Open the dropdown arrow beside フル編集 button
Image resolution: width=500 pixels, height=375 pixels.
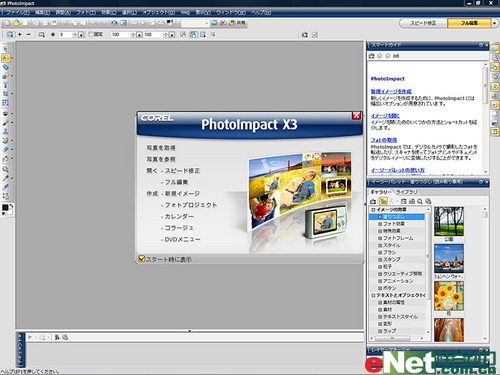pos(495,23)
